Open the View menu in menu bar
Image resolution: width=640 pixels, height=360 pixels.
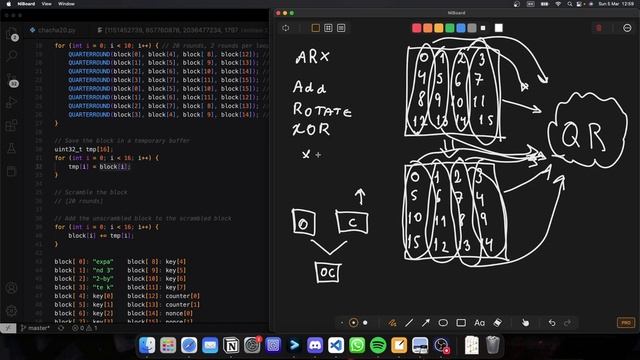[47, 4]
